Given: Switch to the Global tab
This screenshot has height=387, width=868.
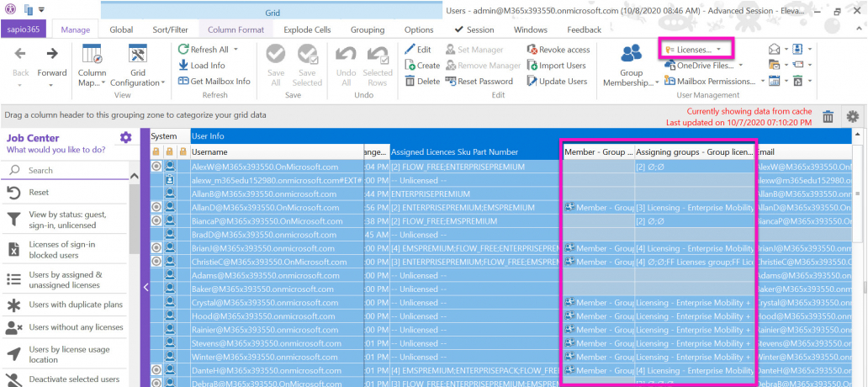Looking at the screenshot, I should [121, 30].
